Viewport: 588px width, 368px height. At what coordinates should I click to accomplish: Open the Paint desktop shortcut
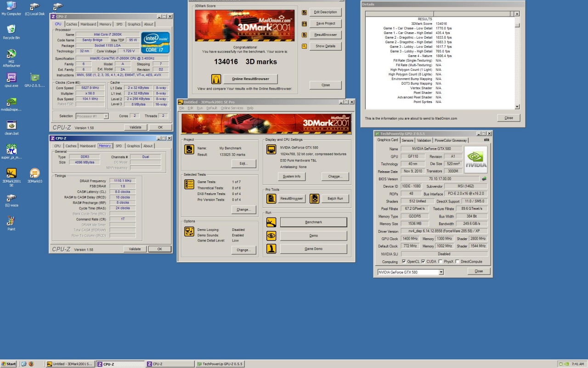11,221
